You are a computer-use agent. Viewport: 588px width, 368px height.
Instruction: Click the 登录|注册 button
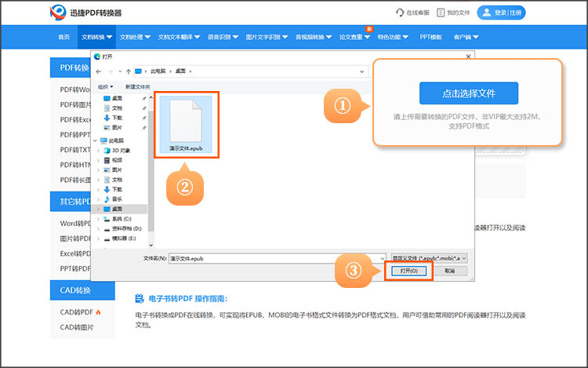[501, 13]
